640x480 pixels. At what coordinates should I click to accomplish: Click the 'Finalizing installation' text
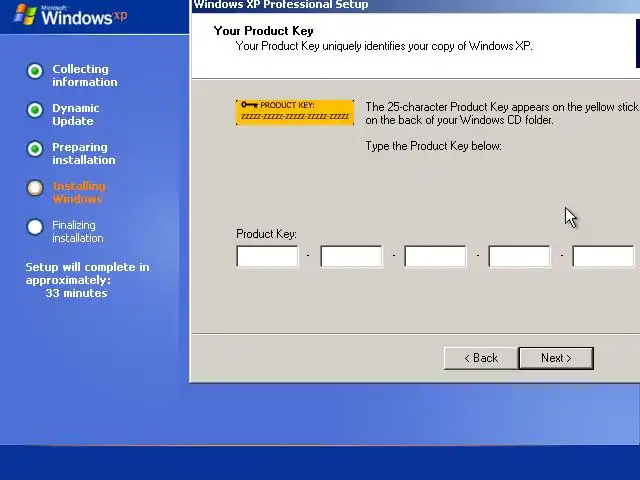click(x=78, y=231)
